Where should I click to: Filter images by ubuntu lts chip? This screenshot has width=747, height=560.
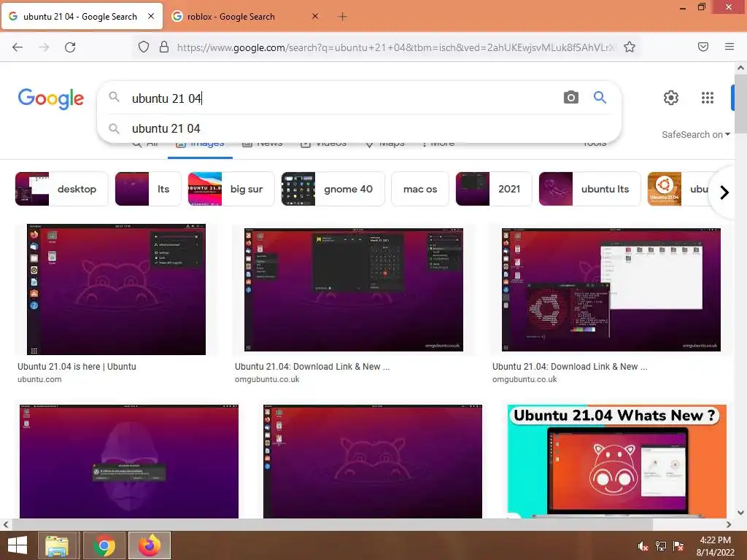[589, 189]
